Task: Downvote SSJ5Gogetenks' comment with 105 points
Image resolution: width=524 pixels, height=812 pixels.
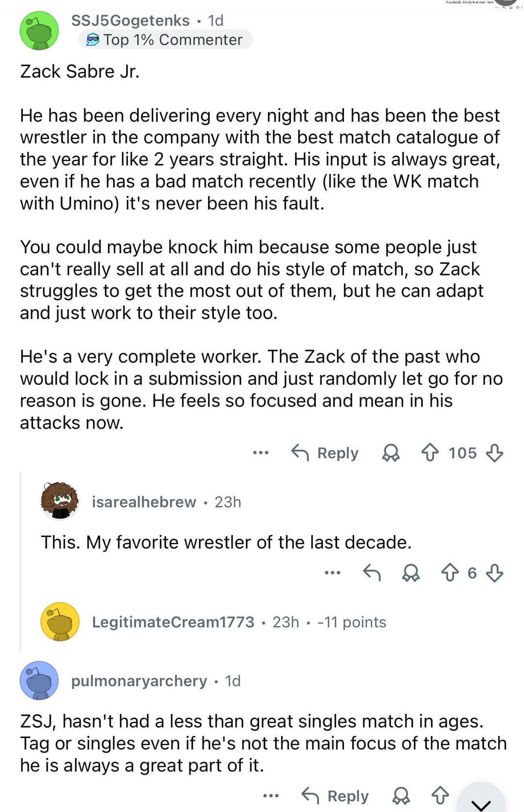Action: point(494,453)
